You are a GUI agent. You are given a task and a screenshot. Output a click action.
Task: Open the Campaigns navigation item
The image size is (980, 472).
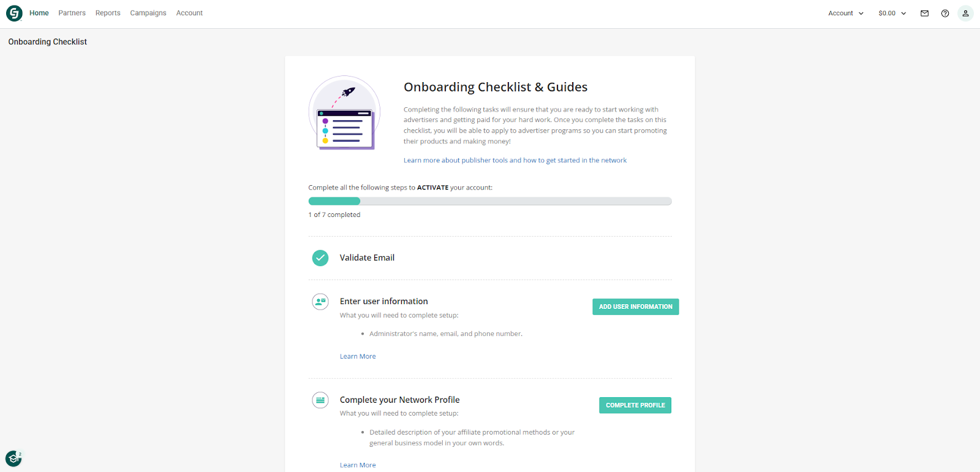coord(148,13)
